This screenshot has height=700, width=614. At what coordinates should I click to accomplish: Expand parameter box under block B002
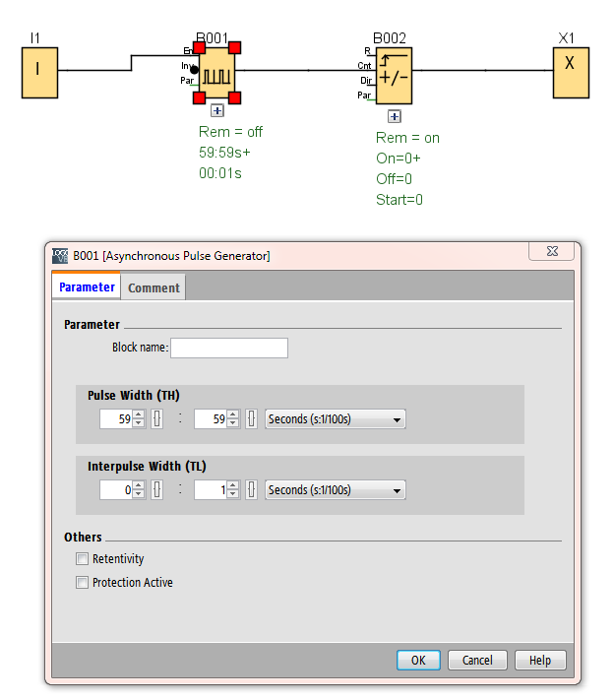394,116
